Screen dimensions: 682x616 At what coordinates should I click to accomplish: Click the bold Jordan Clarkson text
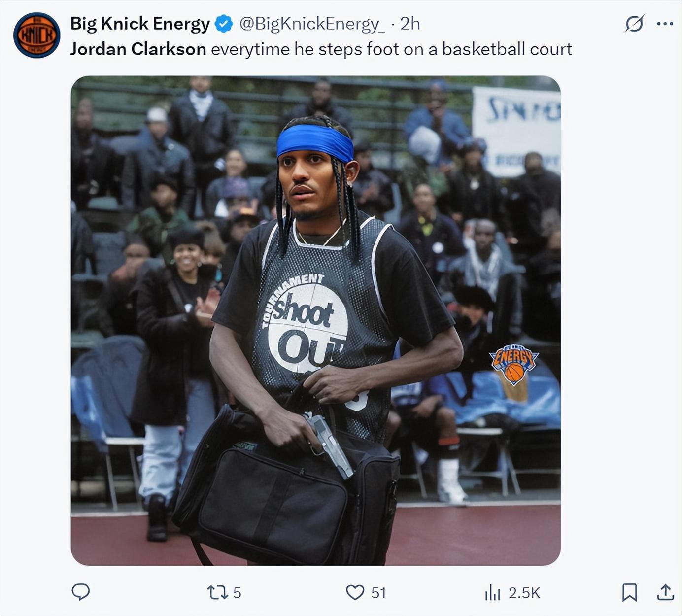138,49
